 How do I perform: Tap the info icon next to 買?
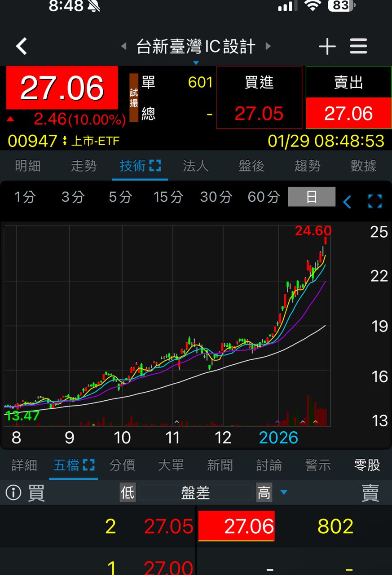[x=13, y=493]
